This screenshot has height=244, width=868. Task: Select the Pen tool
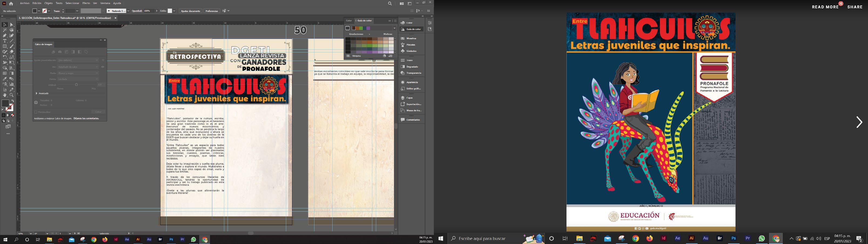coord(5,35)
